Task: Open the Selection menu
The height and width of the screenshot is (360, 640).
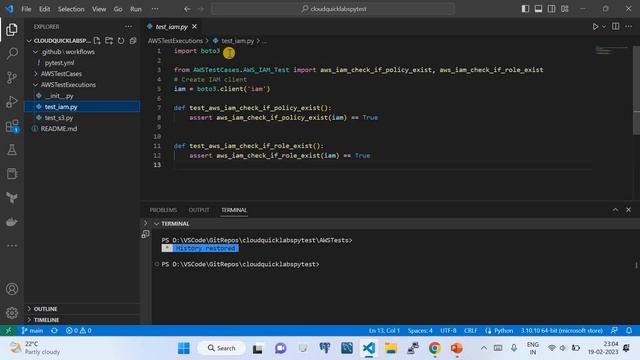Action: [x=71, y=9]
